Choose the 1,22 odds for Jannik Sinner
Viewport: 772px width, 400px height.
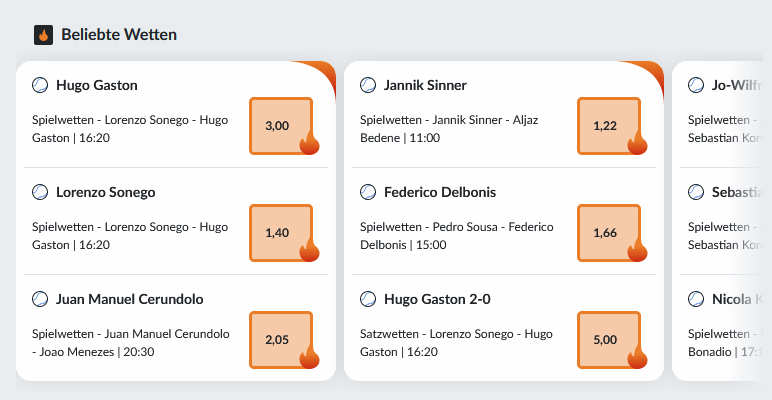(x=609, y=126)
